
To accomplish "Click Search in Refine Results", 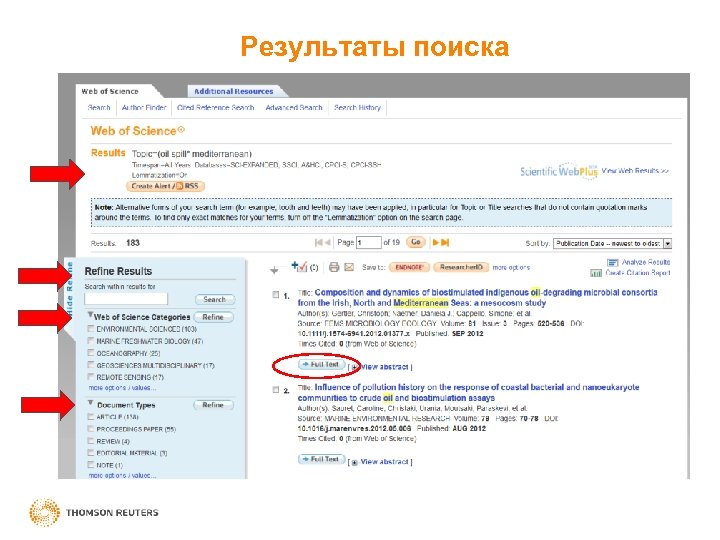I will pyautogui.click(x=215, y=299).
